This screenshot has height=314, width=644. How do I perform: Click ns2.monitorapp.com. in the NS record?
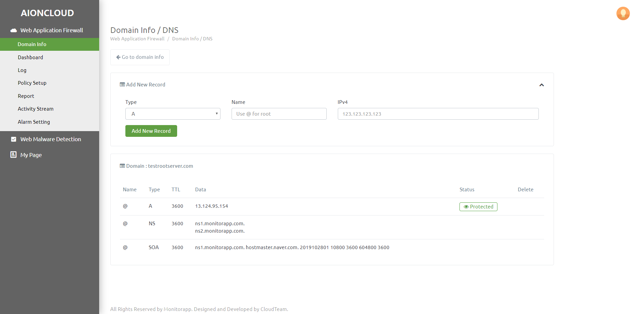pyautogui.click(x=220, y=231)
